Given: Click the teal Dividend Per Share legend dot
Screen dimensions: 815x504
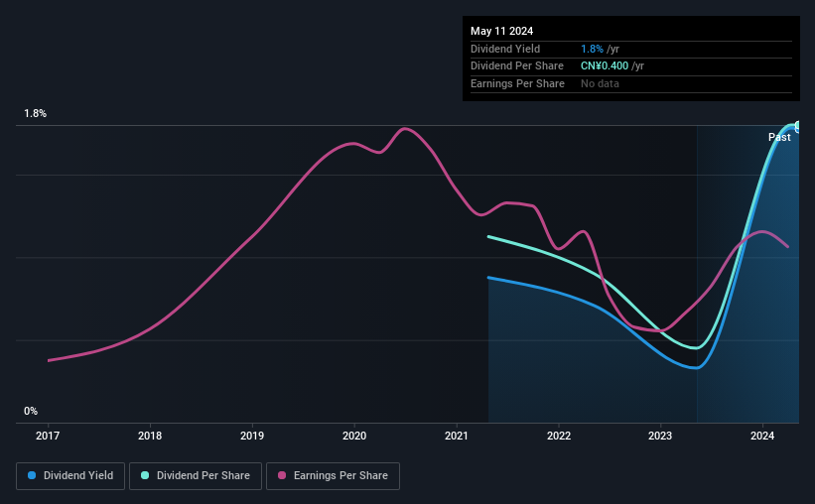Looking at the screenshot, I should click(x=145, y=475).
